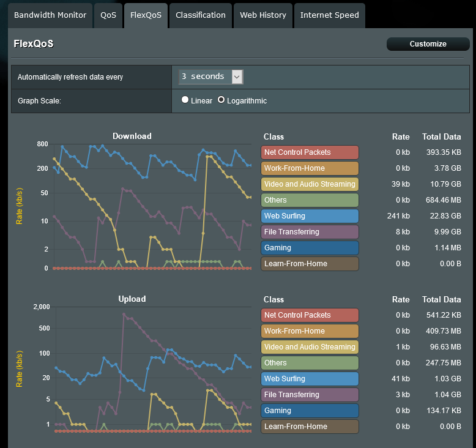Go to the Web History tab
The width and height of the screenshot is (476, 448).
click(262, 15)
